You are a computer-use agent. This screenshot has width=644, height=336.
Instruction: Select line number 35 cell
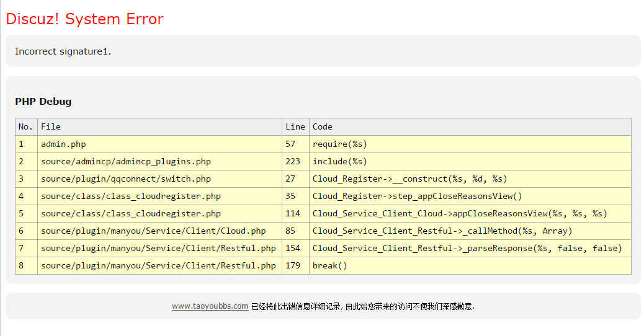295,196
